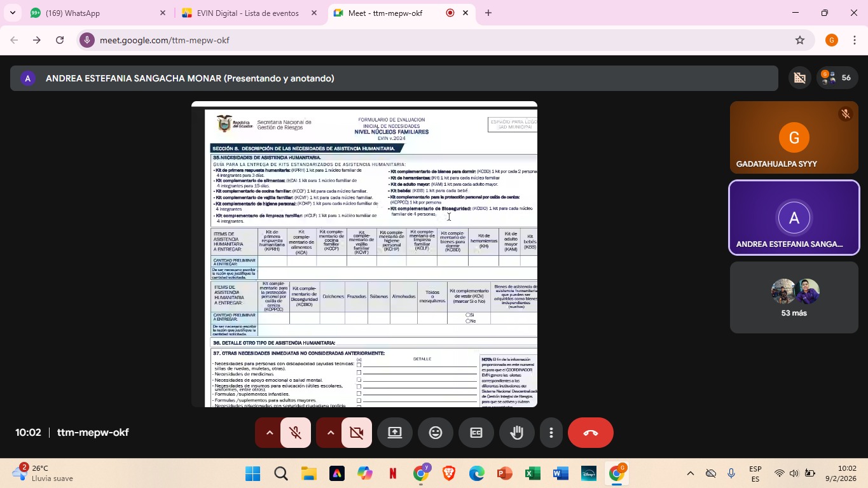Click the hide-tiles layout icon at top right
This screenshot has width=868, height=488.
pos(799,78)
